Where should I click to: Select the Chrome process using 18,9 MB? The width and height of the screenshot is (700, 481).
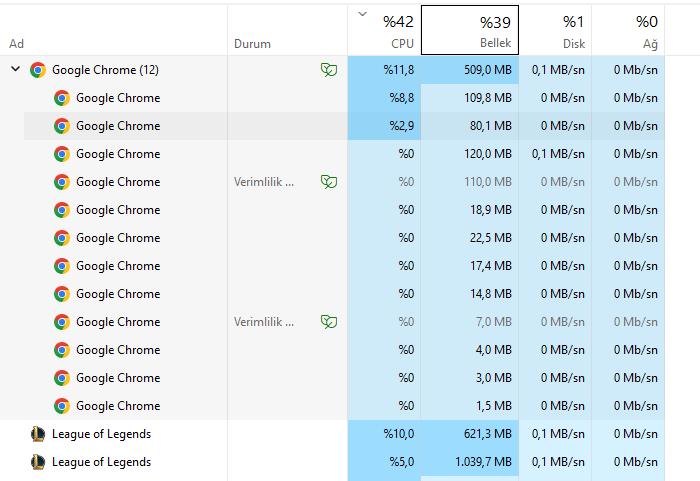pos(118,210)
